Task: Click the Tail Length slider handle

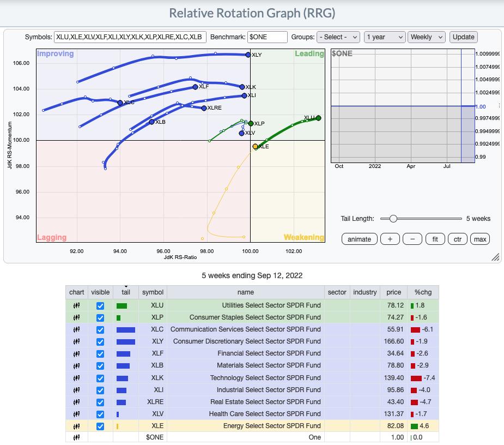Action: (x=393, y=219)
